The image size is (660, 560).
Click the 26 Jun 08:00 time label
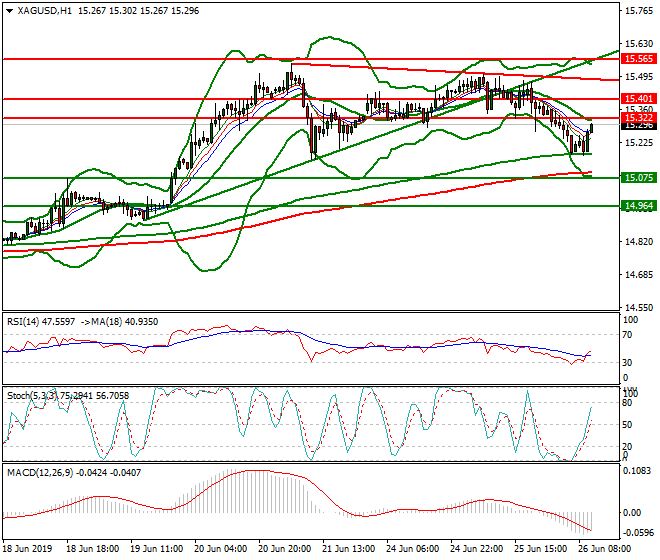point(605,549)
